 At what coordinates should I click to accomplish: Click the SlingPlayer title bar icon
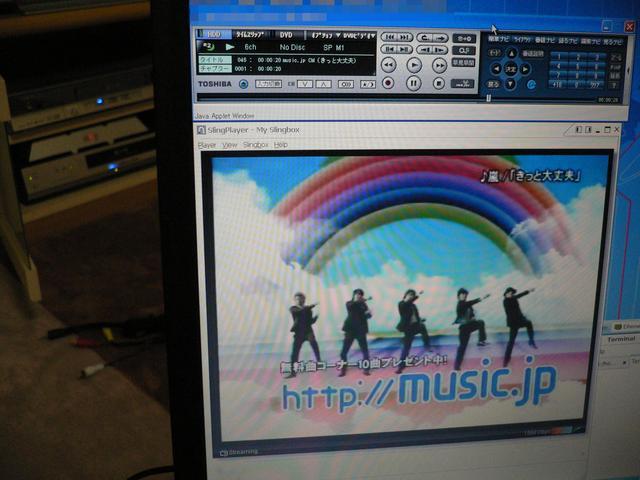(201, 130)
